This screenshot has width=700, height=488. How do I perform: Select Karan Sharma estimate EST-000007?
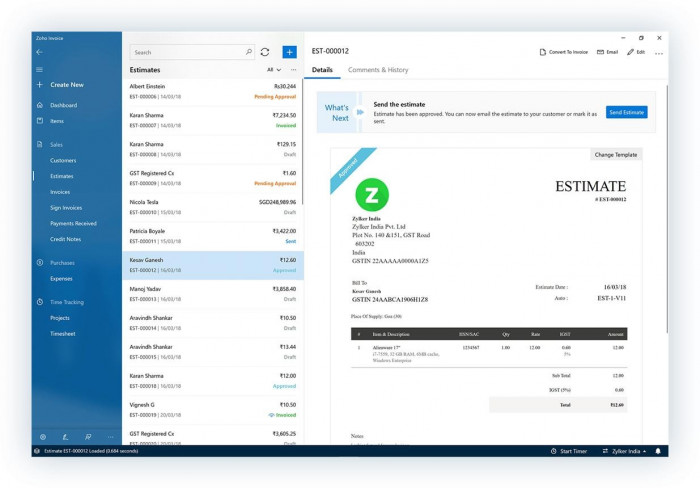[213, 120]
